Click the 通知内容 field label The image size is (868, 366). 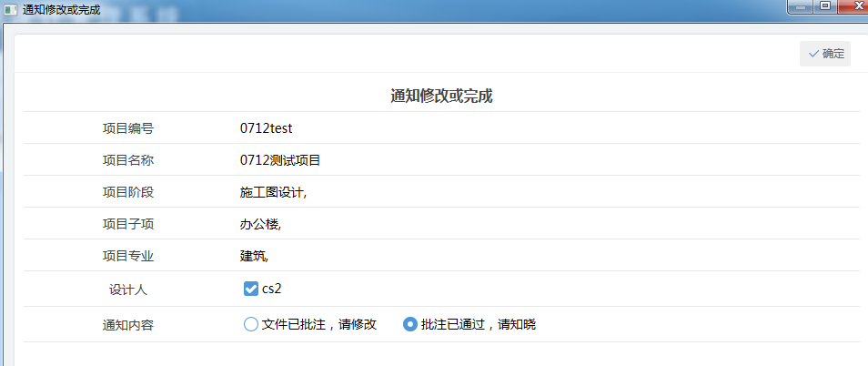tap(128, 324)
